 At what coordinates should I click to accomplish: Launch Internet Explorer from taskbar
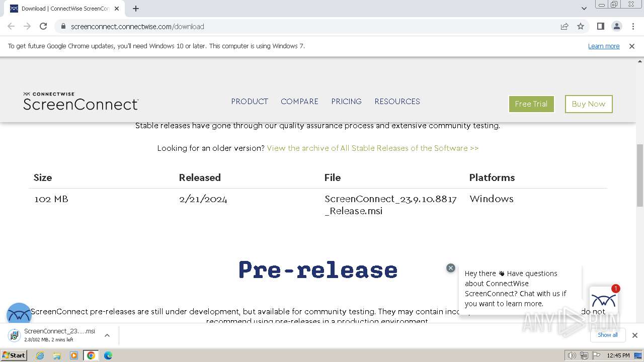[40, 355]
